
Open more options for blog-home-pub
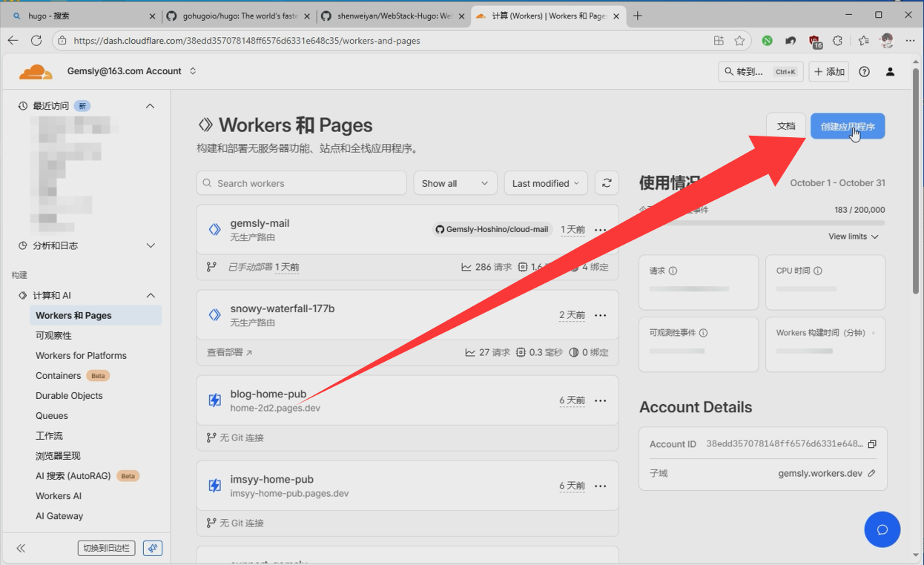pyautogui.click(x=601, y=400)
